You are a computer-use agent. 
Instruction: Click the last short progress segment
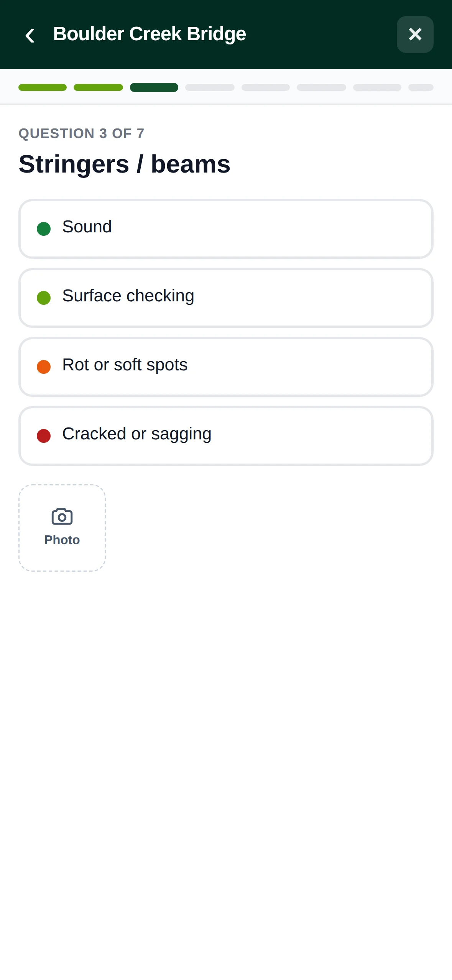pos(421,87)
